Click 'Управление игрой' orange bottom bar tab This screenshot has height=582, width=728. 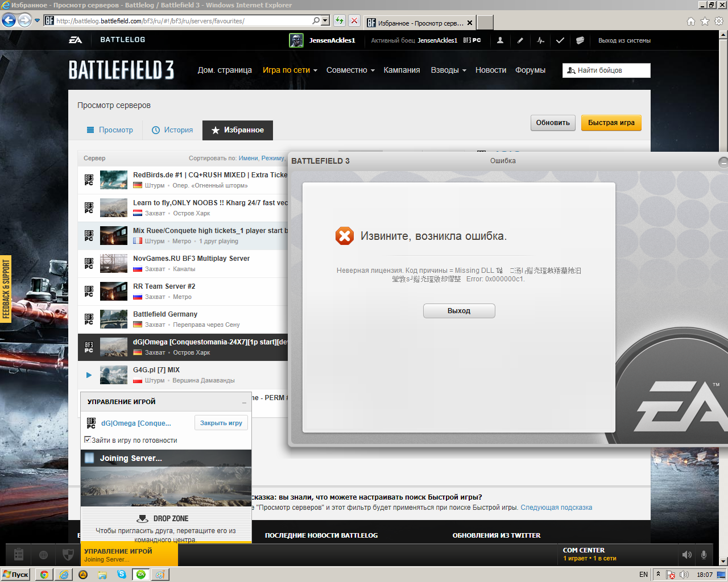coord(129,554)
